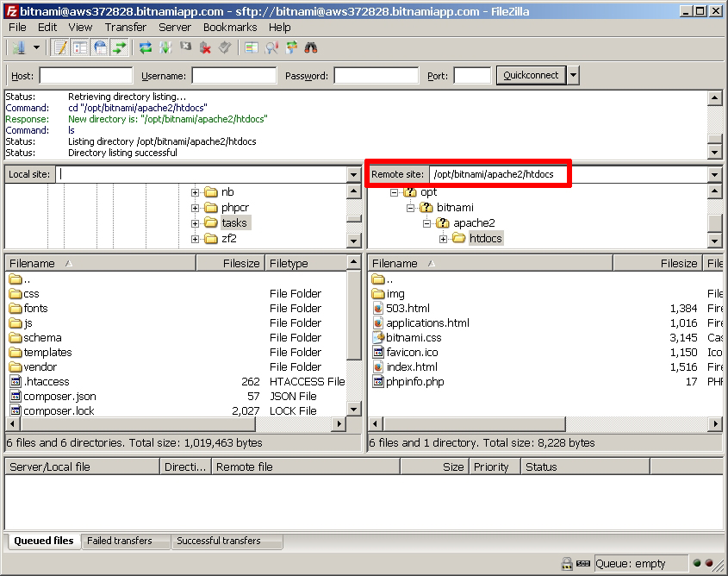The image size is (728, 576).
Task: Expand the htdocs node in remote tree
Action: [x=444, y=239]
